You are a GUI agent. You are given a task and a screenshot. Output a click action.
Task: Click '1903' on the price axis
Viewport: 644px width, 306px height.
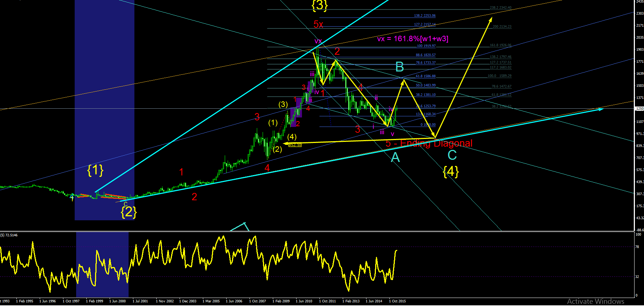pyautogui.click(x=640, y=50)
